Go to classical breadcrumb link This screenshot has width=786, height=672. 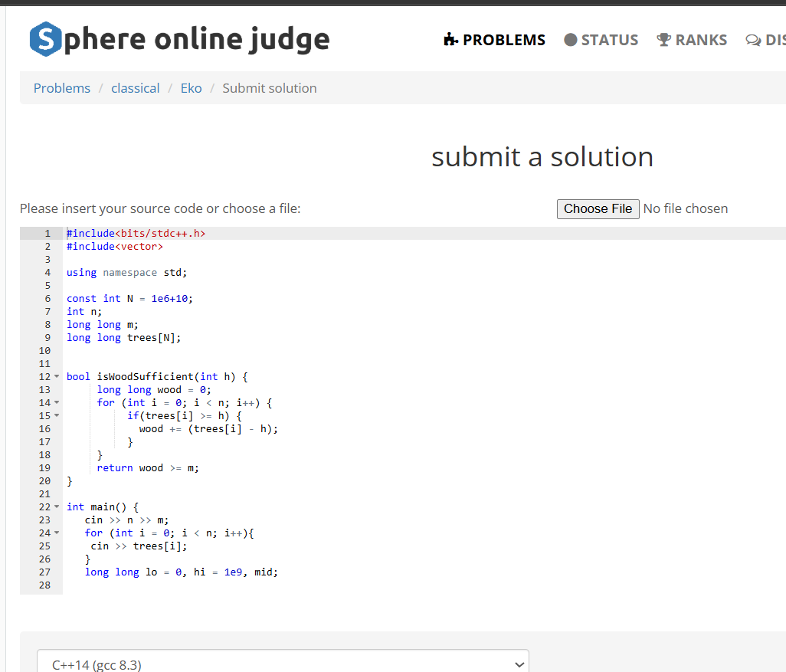(x=136, y=88)
